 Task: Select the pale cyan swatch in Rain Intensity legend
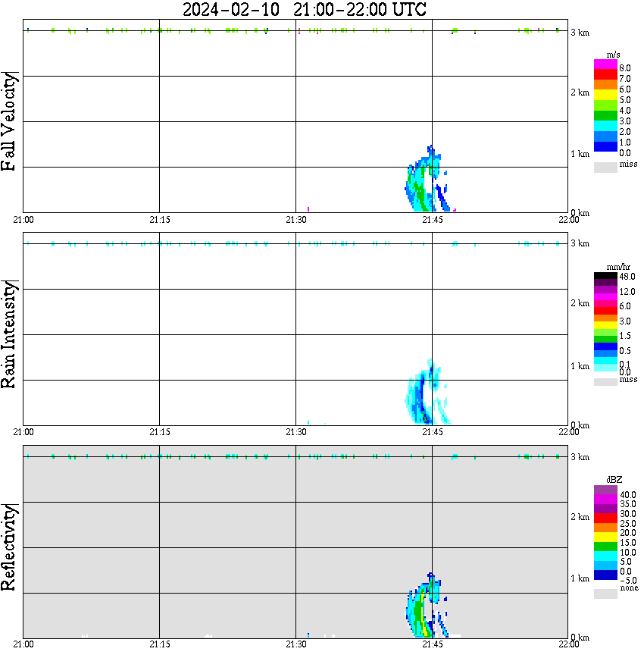(605, 368)
